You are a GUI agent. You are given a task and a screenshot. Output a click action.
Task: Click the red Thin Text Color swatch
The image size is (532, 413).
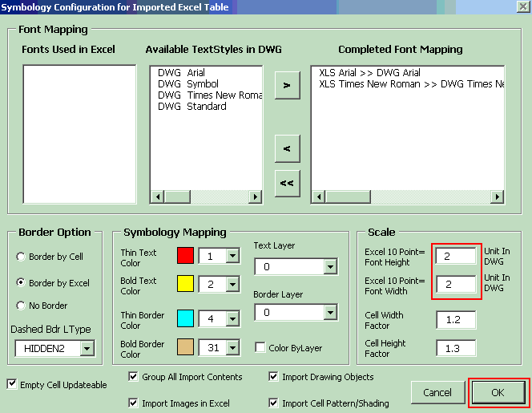[x=185, y=256]
